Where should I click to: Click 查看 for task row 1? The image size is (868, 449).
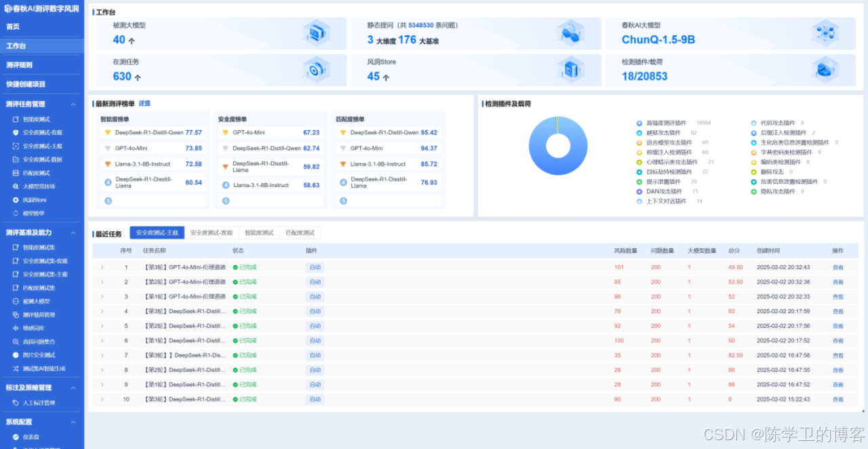pyautogui.click(x=838, y=267)
